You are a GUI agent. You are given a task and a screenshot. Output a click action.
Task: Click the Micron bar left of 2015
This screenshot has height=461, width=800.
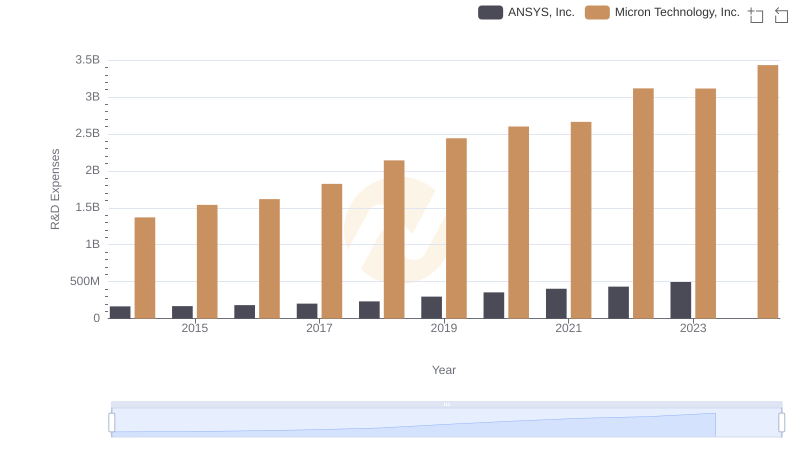tap(145, 268)
